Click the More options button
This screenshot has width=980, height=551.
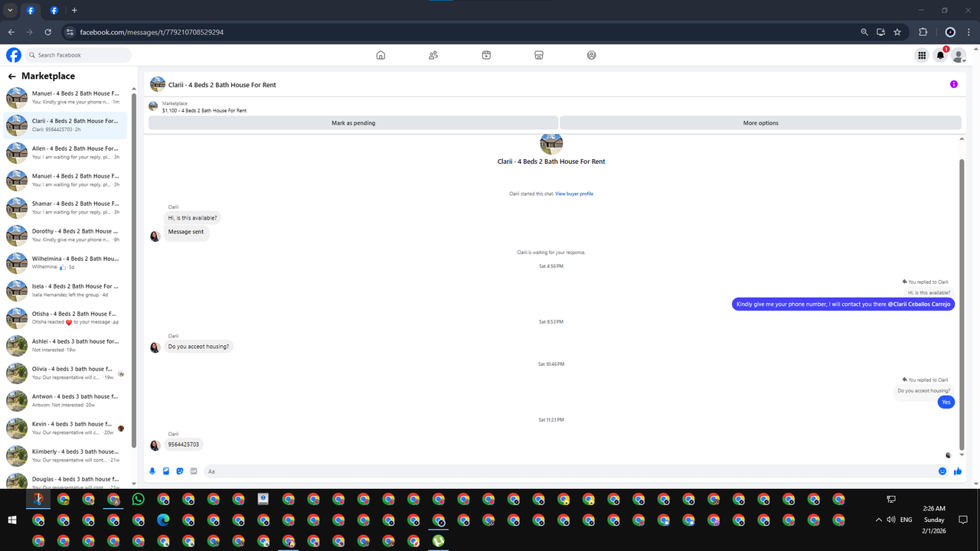(760, 122)
